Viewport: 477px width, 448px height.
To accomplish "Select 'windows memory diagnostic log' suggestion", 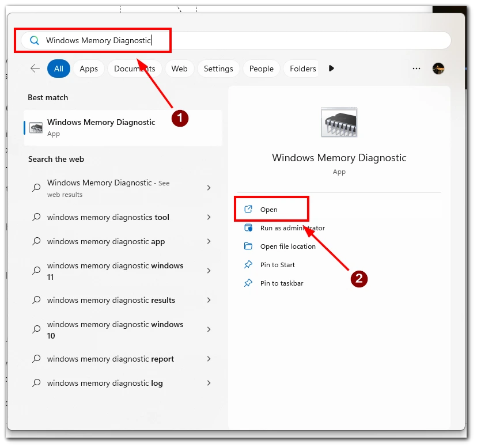I will click(123, 383).
